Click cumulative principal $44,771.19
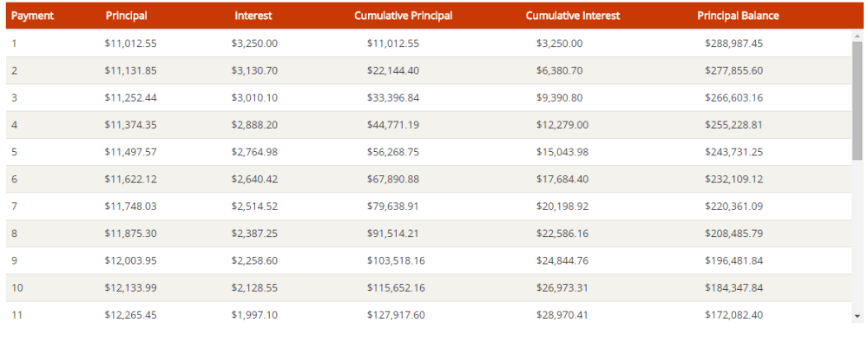This screenshot has height=342, width=868. (393, 124)
